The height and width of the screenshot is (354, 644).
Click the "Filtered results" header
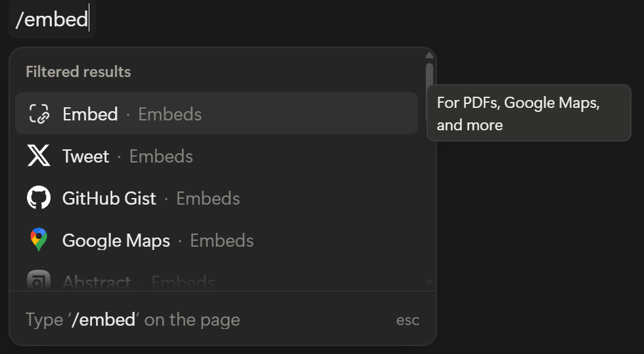(x=78, y=72)
